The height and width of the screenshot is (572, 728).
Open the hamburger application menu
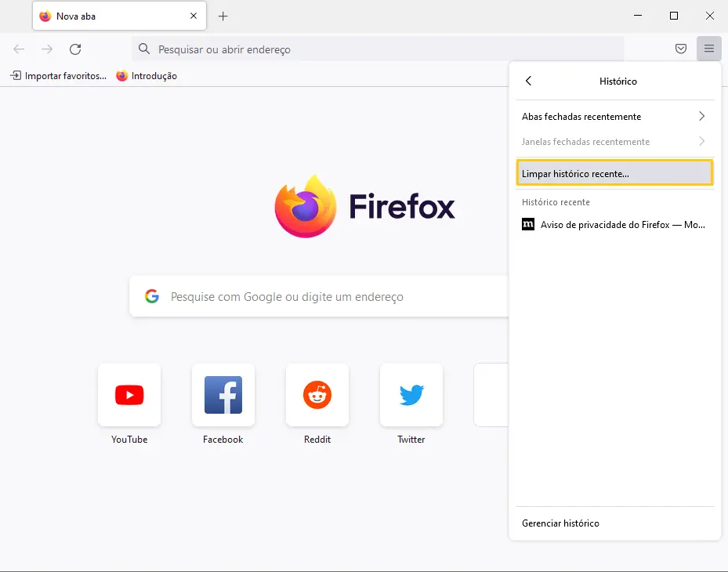(709, 49)
